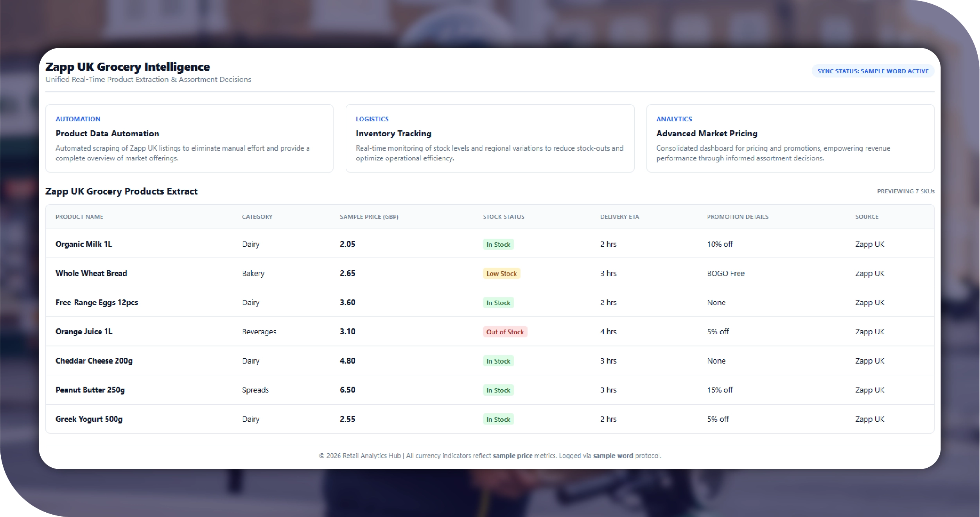Open the Inventory Tracking card
Image resolution: width=980 pixels, height=517 pixels.
coord(490,138)
